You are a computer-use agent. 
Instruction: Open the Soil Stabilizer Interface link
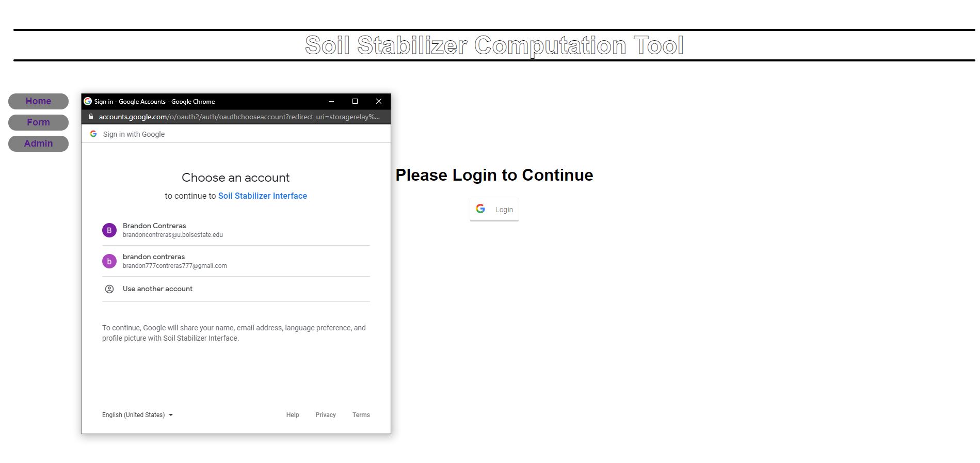pyautogui.click(x=262, y=196)
